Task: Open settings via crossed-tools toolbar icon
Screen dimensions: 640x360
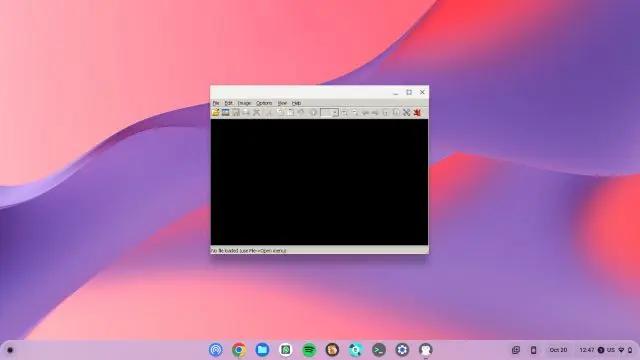Action: coord(407,112)
